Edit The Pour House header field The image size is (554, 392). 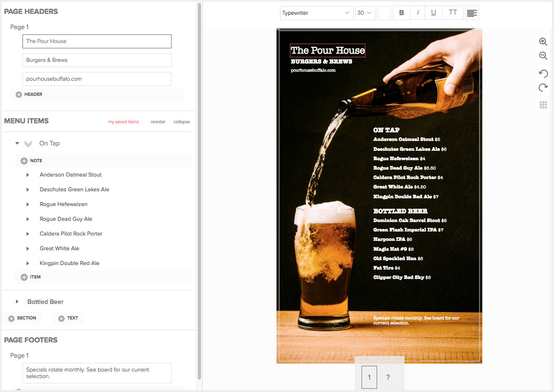(97, 41)
